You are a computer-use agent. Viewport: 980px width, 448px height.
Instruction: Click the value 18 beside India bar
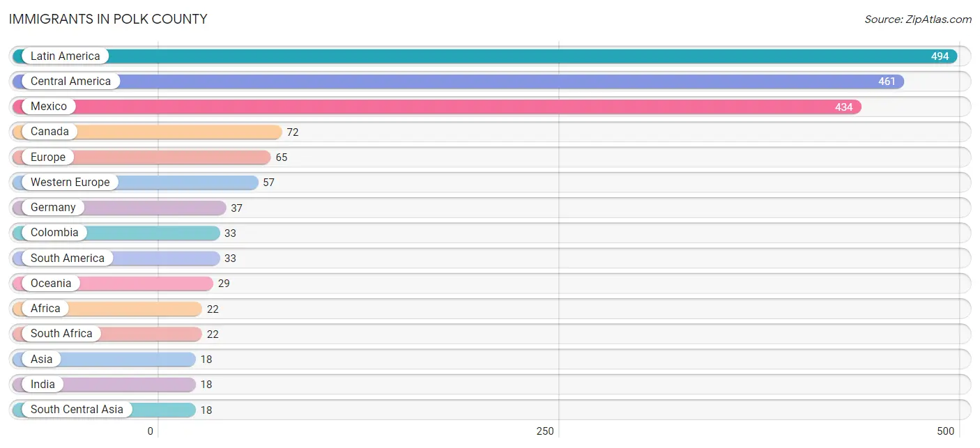206,385
